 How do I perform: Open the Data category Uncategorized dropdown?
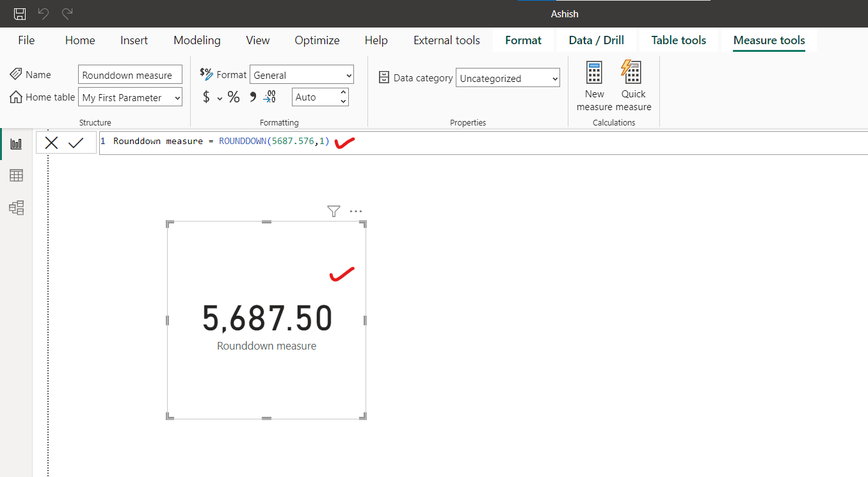coord(508,77)
